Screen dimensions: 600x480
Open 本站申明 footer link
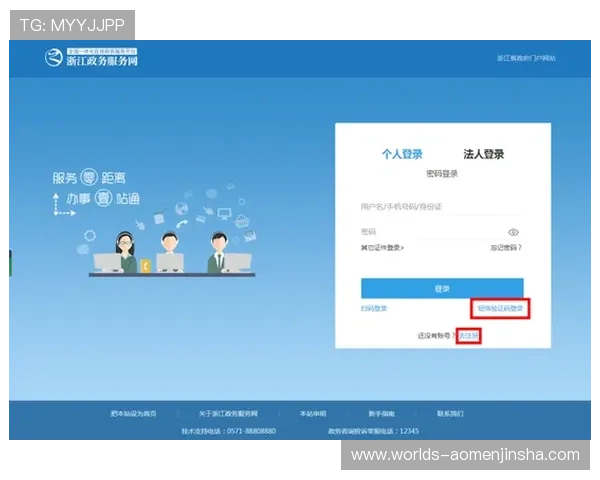click(x=313, y=414)
